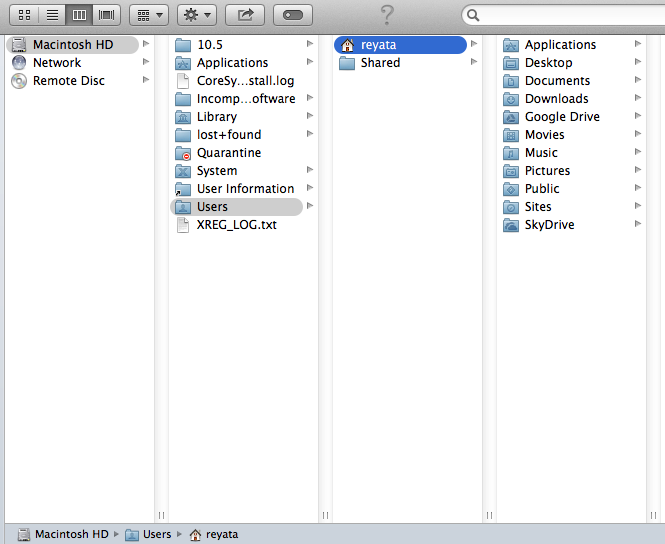
Task: Click the Edit Tags toolbar button
Action: coord(293,15)
